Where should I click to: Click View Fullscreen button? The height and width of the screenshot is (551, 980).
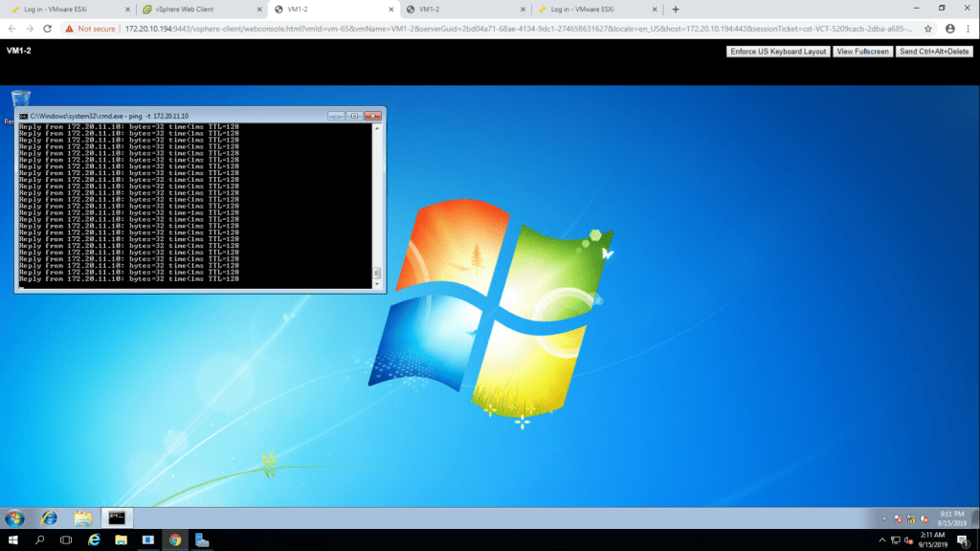[862, 52]
